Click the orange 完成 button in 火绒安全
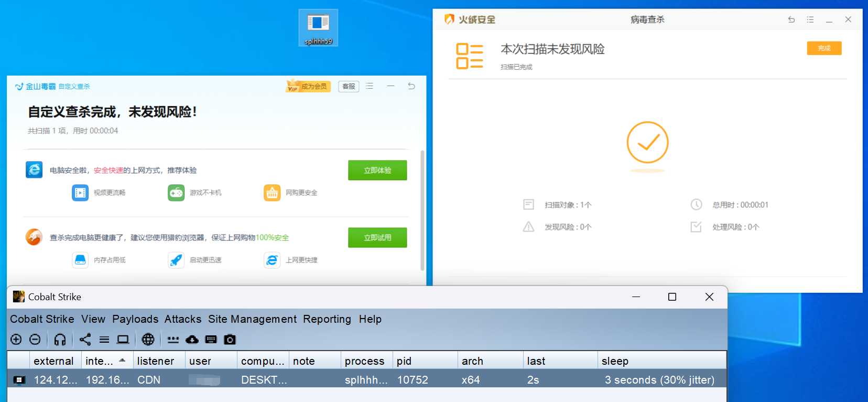868x402 pixels. (824, 48)
